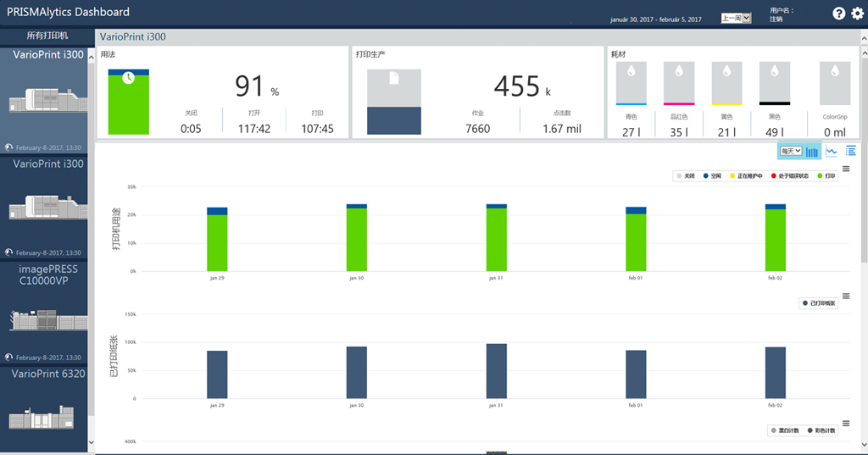
Task: Switch to line chart view icon
Action: click(x=832, y=151)
